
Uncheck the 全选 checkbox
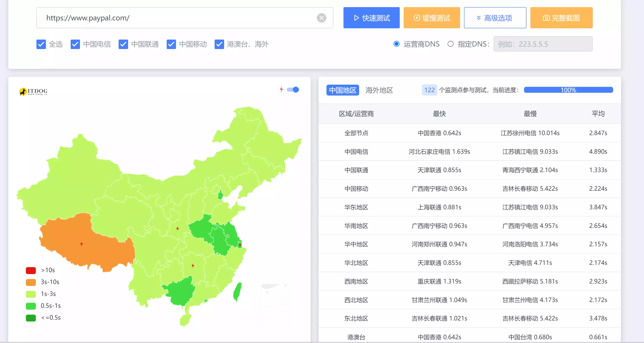41,44
